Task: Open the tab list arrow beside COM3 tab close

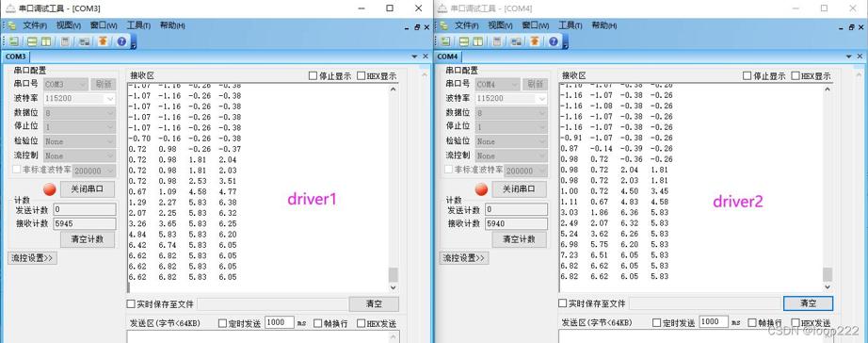Action: [414, 57]
